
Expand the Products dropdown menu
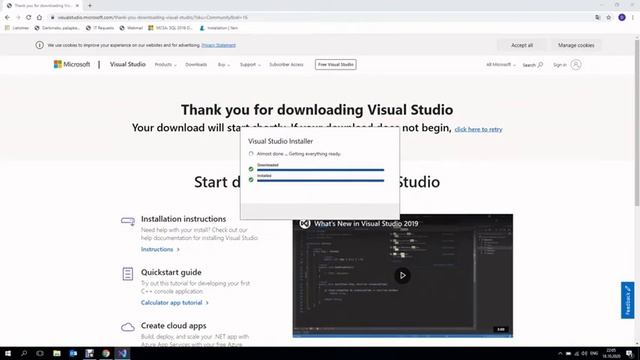point(165,65)
